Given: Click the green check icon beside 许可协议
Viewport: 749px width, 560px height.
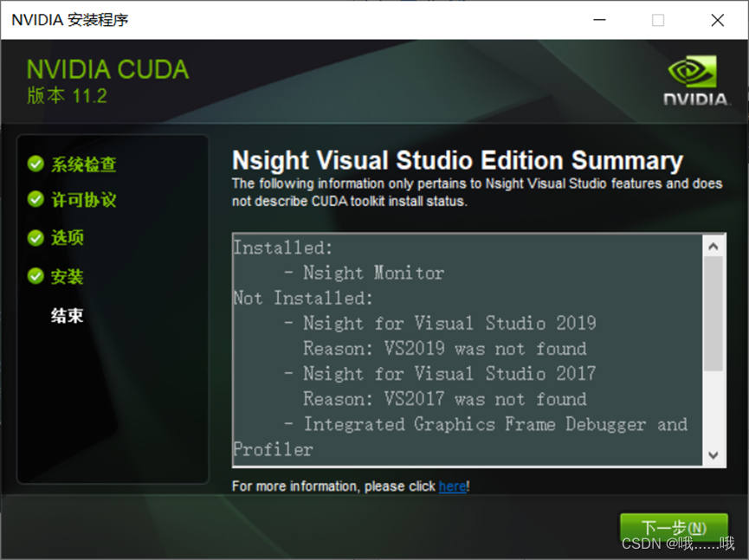Looking at the screenshot, I should (x=36, y=199).
